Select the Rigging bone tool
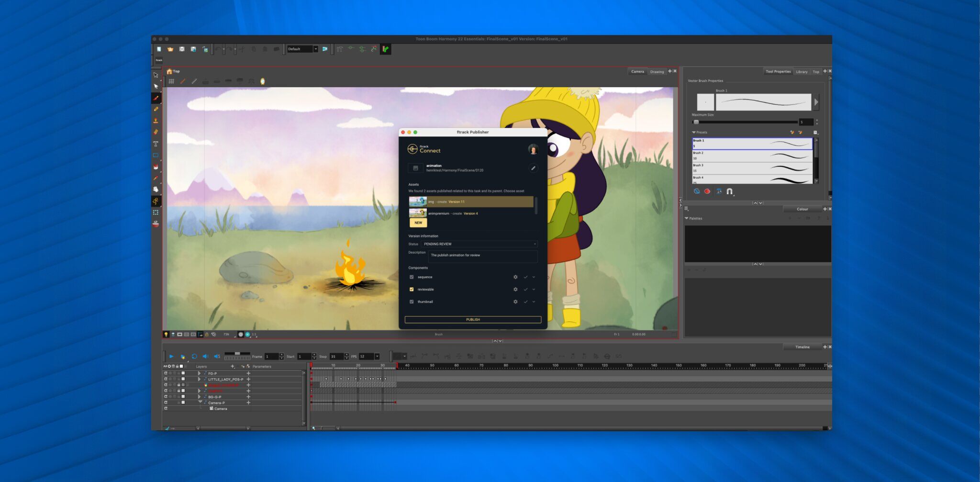 point(156,201)
